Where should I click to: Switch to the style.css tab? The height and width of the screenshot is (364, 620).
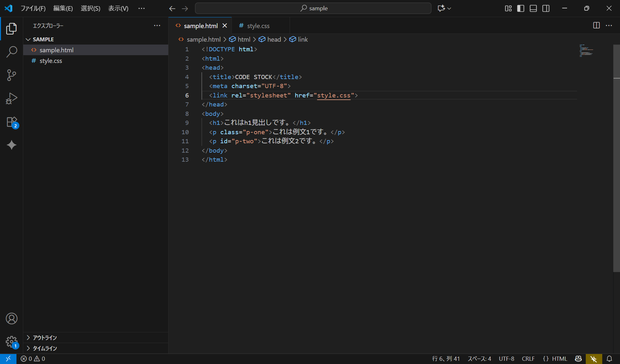coord(258,25)
